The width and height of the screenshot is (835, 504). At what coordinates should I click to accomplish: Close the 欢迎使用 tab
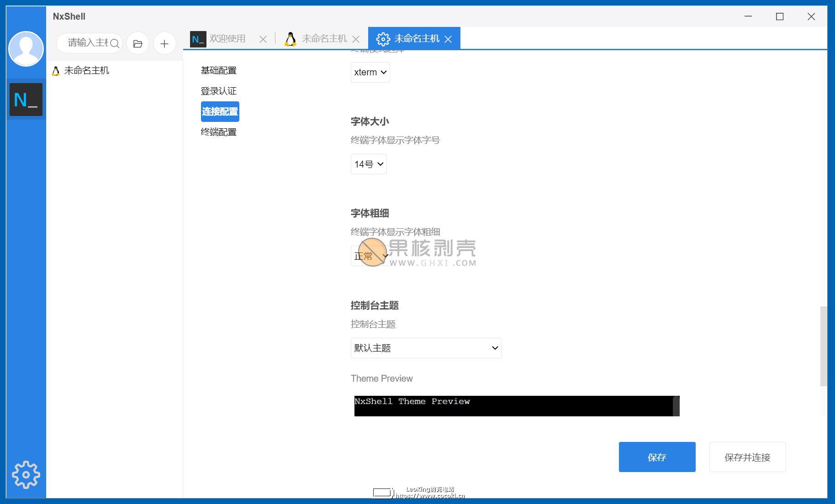[263, 39]
